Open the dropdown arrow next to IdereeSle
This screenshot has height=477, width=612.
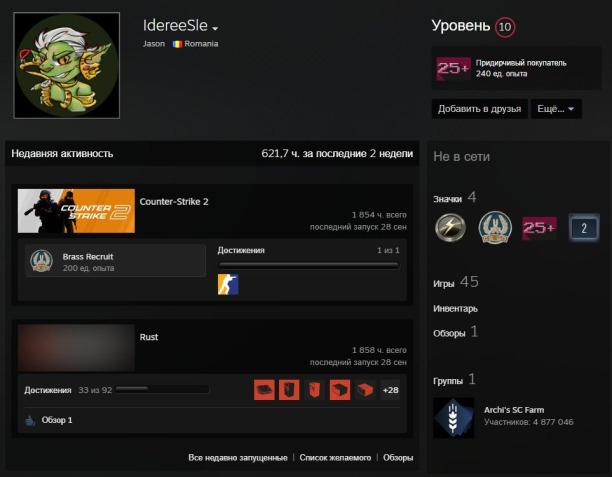point(215,28)
